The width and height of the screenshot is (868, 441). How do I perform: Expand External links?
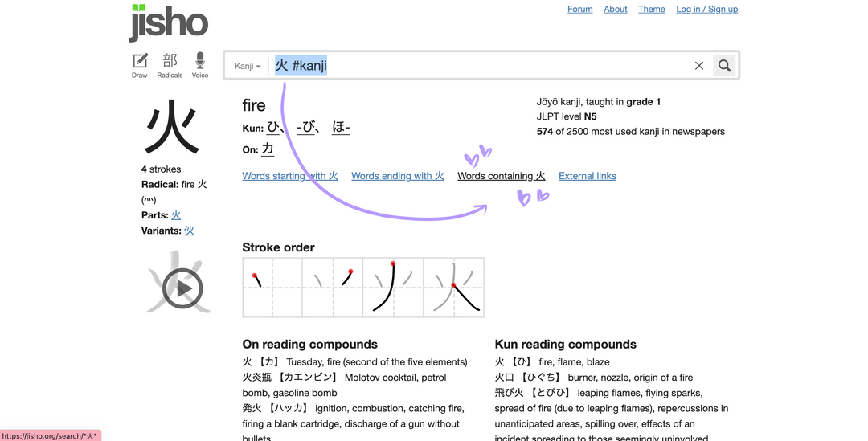[x=588, y=176]
